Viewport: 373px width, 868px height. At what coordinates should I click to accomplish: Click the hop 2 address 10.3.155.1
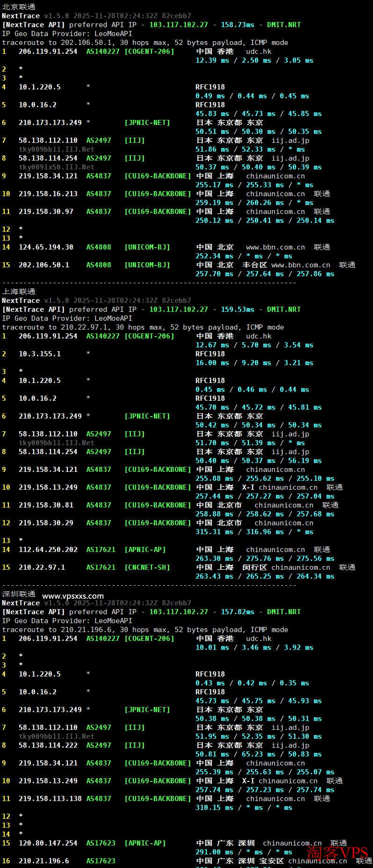pos(40,354)
